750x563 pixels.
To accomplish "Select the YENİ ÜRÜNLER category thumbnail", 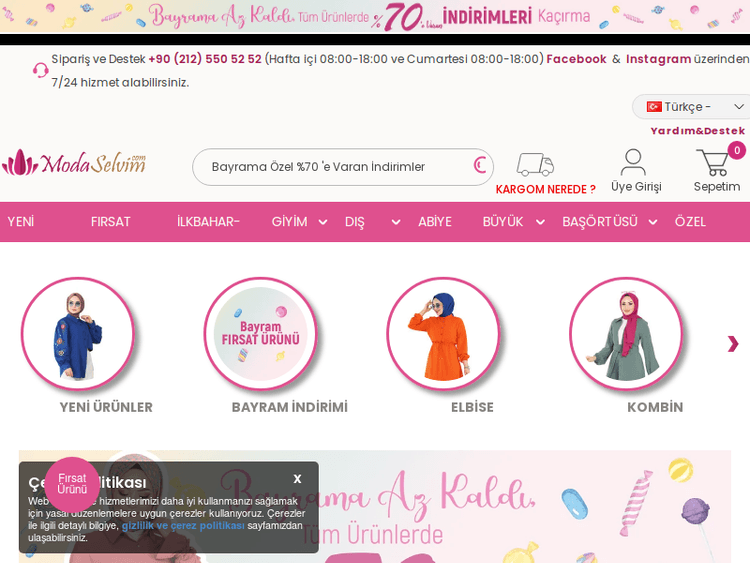I will click(x=78, y=334).
